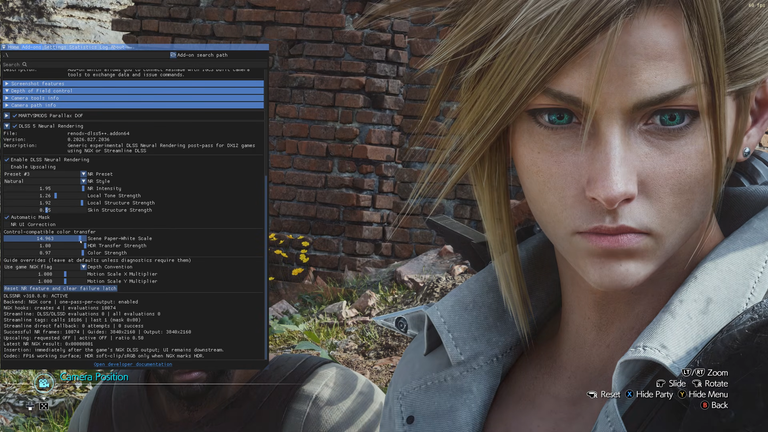Viewport: 768px width, 432px height.
Task: Collapse the DLSS 5 Neural Rendering add-on details
Action: coord(6,126)
